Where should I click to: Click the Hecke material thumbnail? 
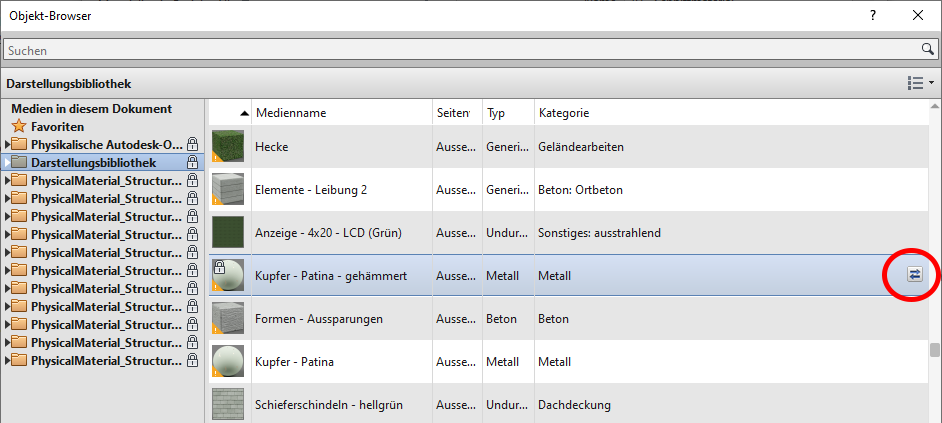point(228,147)
